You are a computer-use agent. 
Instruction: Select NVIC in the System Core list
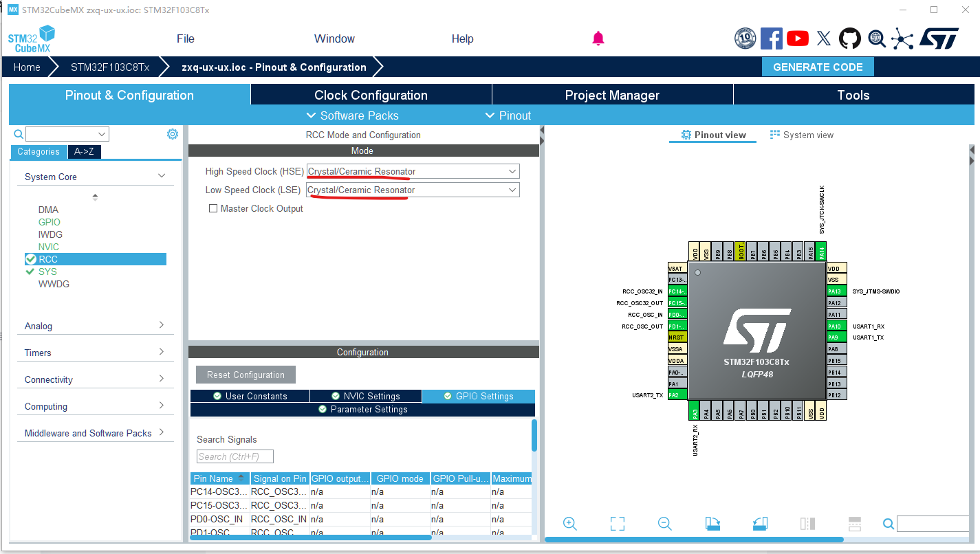click(x=49, y=247)
